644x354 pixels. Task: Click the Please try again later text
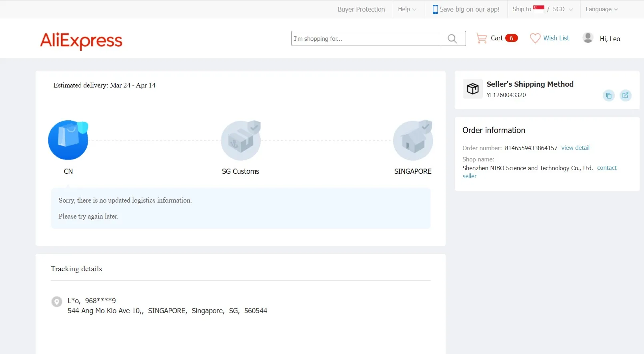(x=88, y=217)
